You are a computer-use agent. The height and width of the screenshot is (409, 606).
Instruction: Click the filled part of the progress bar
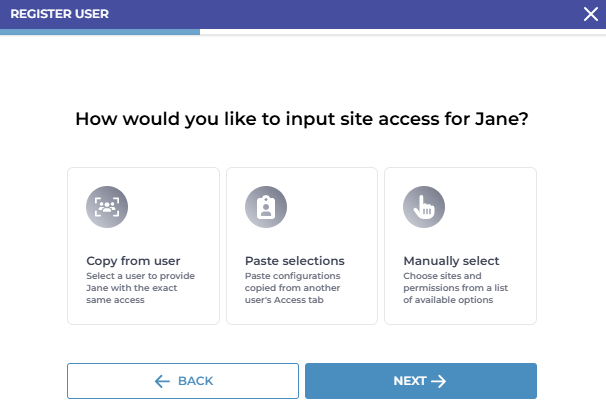tap(100, 32)
